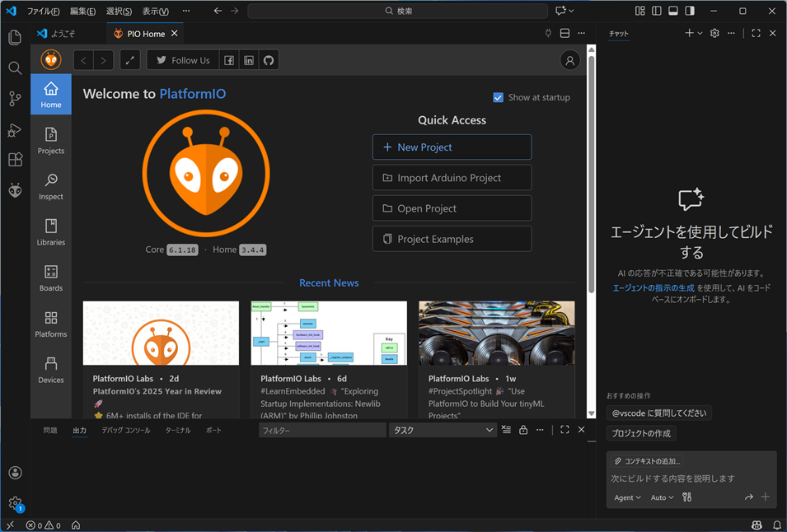Click the GitHub icon in PIO toolbar
This screenshot has height=532, width=787.
[x=269, y=60]
